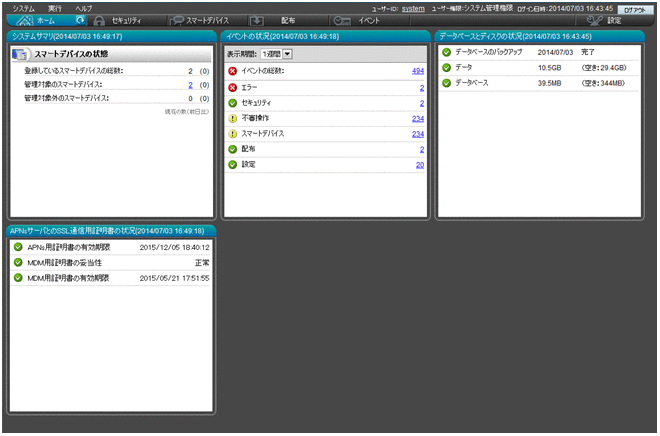Click red error icon beside エラー
The image size is (660, 436).
pyautogui.click(x=232, y=88)
